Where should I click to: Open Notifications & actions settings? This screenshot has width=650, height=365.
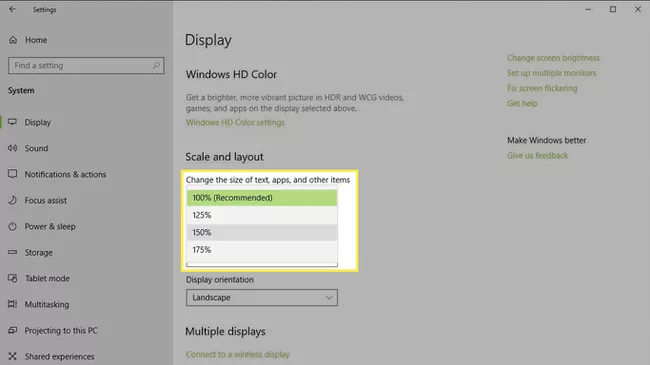pos(65,174)
